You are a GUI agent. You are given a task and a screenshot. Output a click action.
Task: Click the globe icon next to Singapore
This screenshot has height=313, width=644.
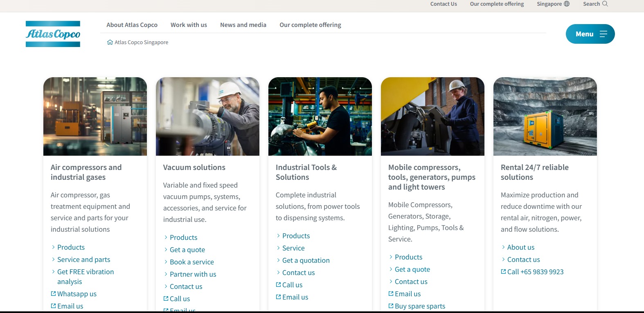[567, 4]
